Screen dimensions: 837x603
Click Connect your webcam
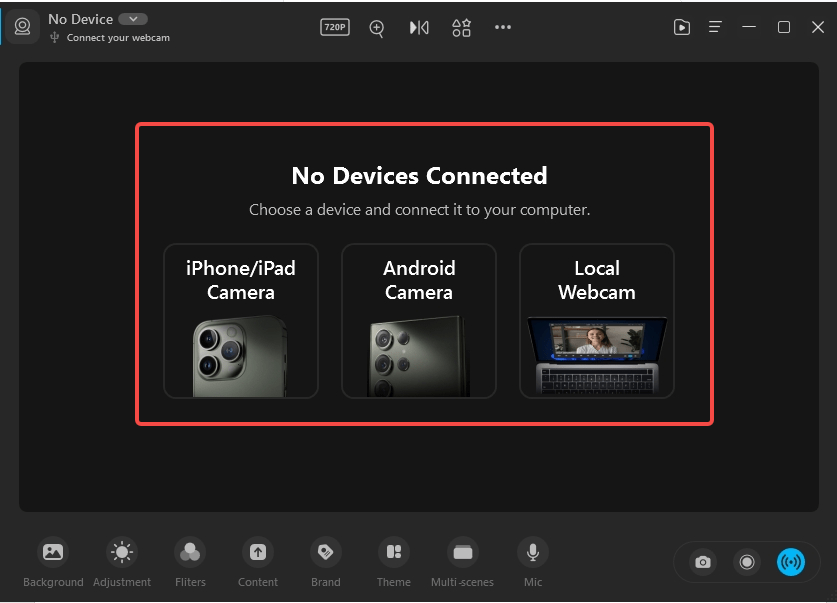point(118,35)
